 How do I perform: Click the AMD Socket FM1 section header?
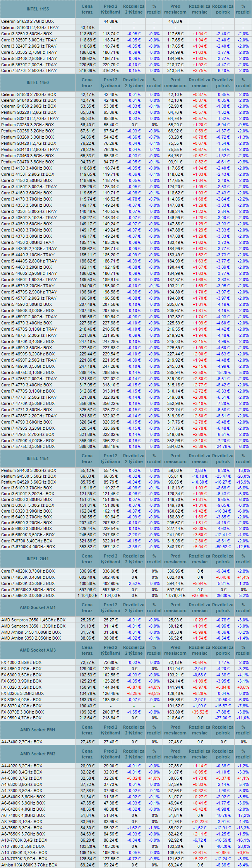tap(38, 730)
